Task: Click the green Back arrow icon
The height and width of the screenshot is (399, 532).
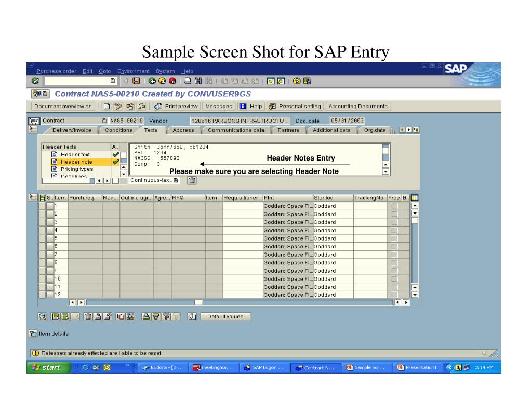Action: [x=152, y=81]
